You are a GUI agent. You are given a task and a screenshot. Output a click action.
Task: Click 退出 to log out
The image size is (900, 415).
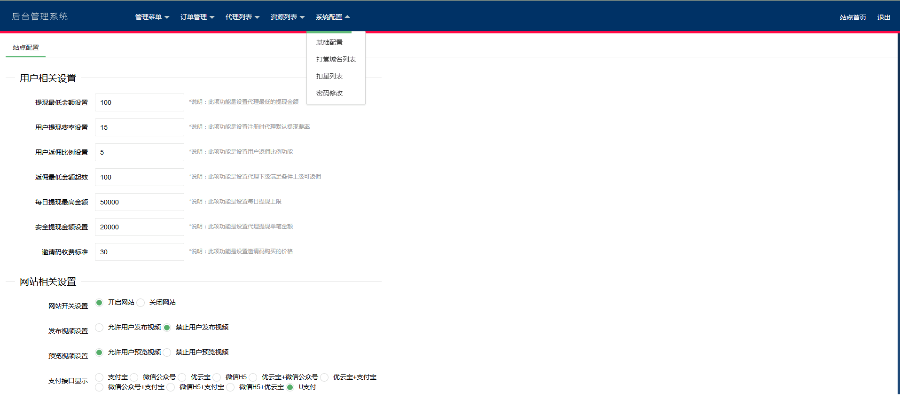(883, 17)
